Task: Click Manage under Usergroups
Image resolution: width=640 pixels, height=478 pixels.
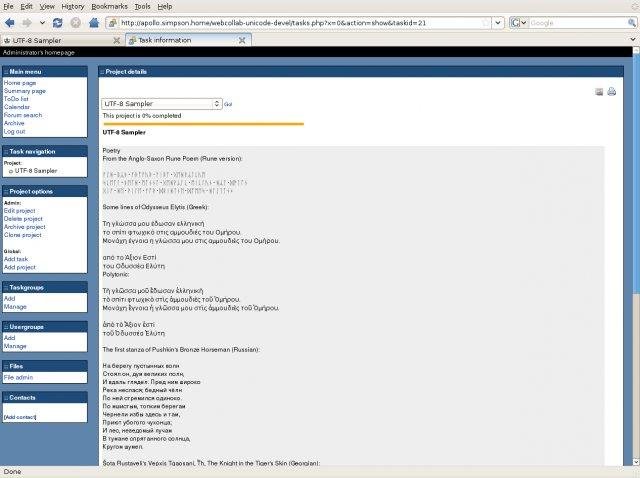Action: (15, 346)
